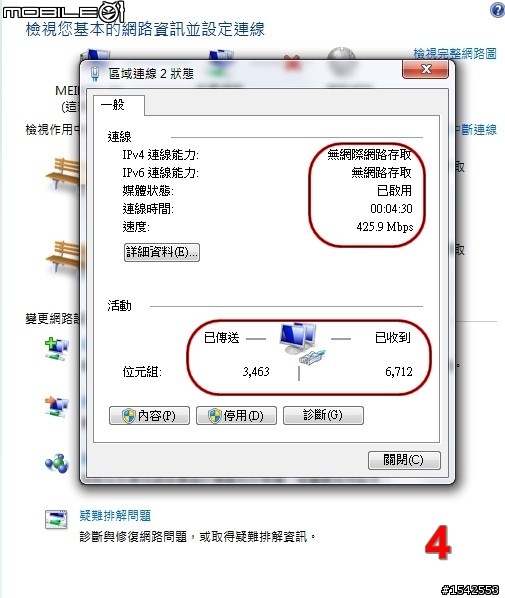Click the second park bench network icon
505x598 pixels.
tap(63, 256)
